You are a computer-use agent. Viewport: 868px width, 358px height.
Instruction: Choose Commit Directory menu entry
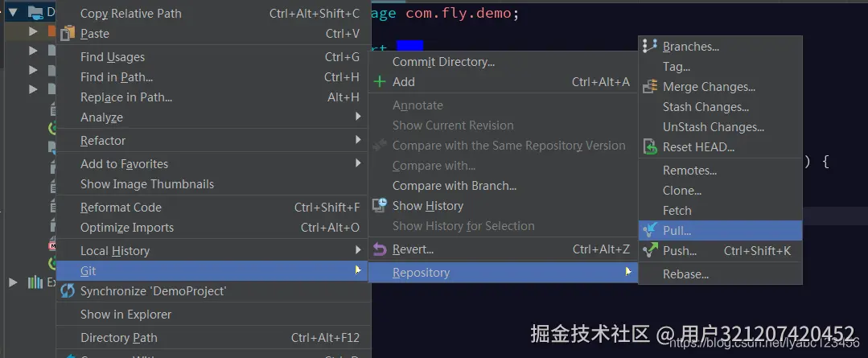[x=443, y=62]
